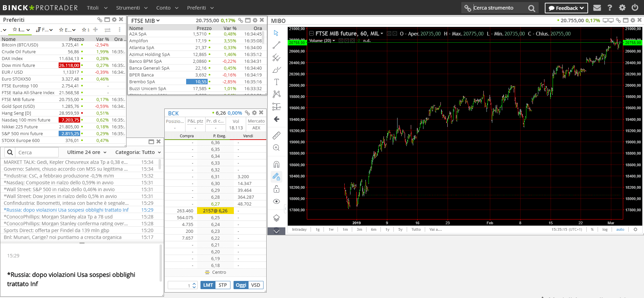The width and height of the screenshot is (644, 298).
Task: Toggle log scale on chart
Action: point(605,229)
